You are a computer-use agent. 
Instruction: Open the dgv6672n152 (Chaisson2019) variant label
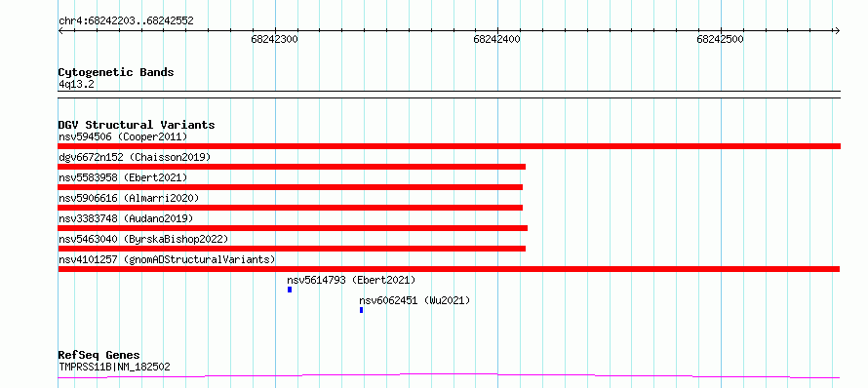[x=135, y=157]
